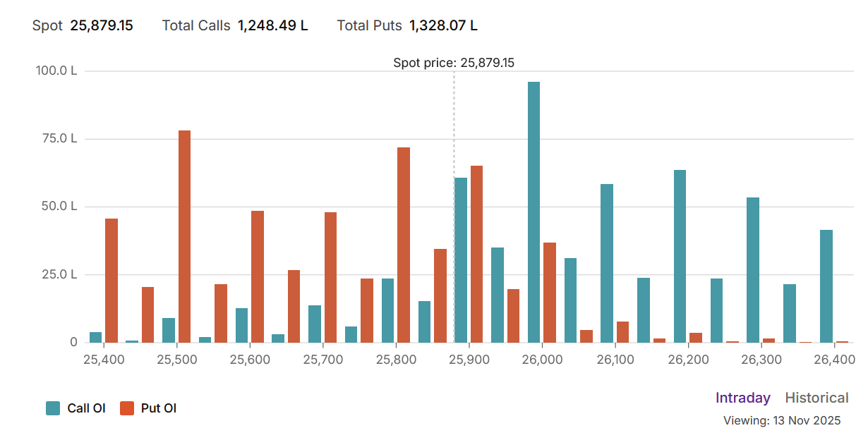The image size is (868, 440).
Task: Click the Put OI legend label
Action: tap(159, 408)
